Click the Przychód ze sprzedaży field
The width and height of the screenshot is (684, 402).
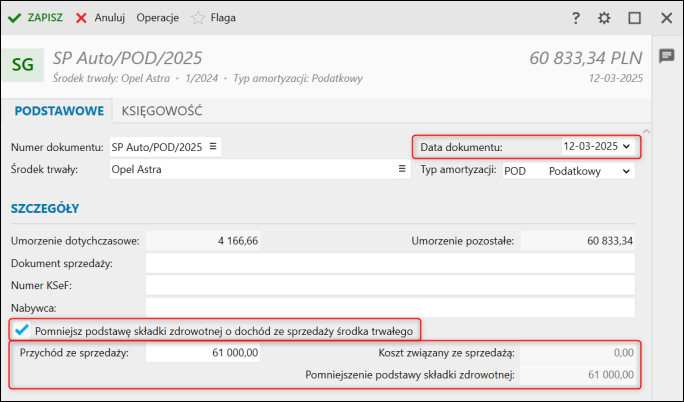click(x=203, y=352)
